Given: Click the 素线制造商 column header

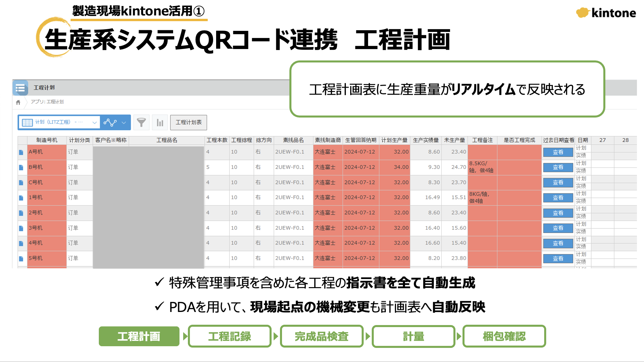Looking at the screenshot, I should 328,140.
